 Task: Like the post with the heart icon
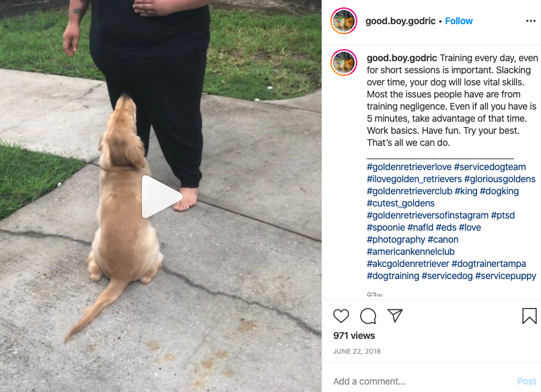point(341,316)
